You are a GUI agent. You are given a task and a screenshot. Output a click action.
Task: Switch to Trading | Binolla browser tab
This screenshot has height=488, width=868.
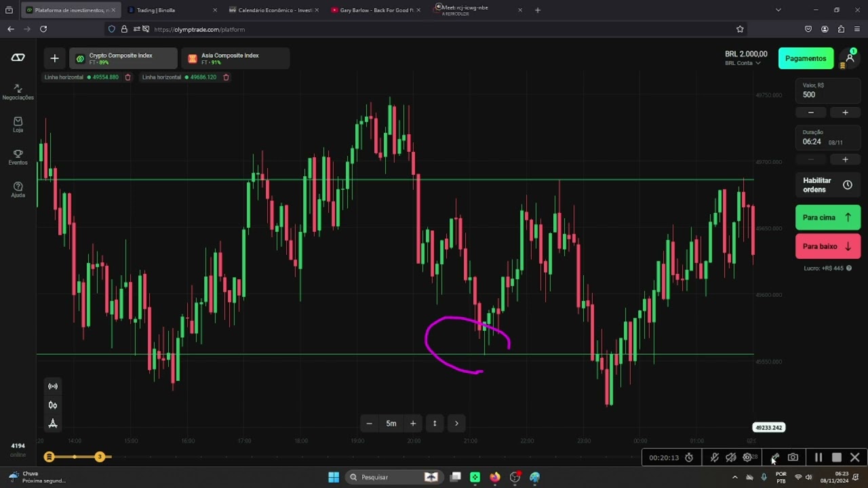coord(172,10)
